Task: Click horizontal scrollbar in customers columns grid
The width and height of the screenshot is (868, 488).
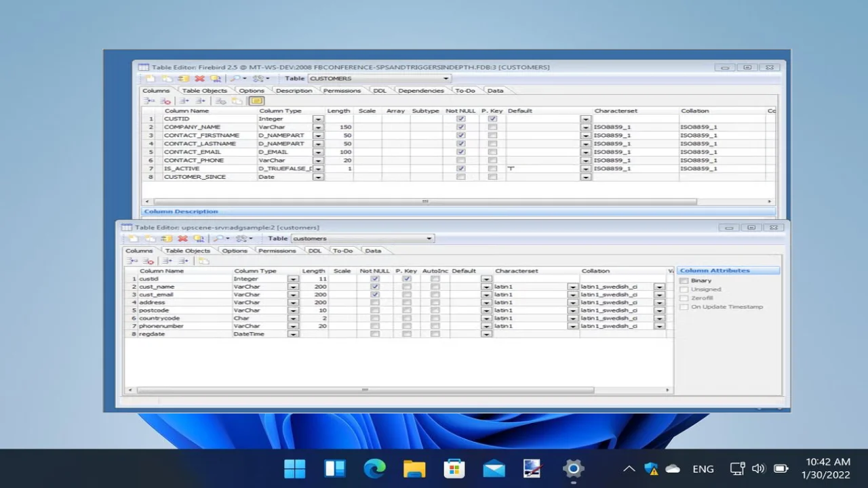Action: [365, 390]
